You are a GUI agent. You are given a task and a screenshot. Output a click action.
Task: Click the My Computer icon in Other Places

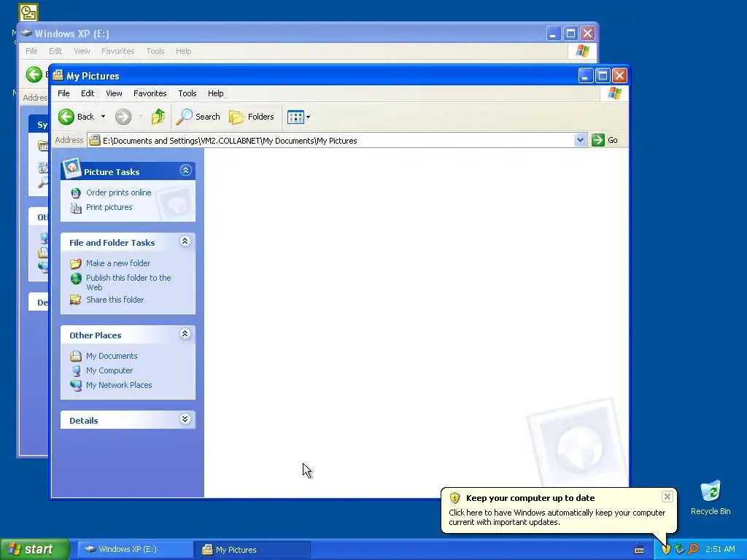pyautogui.click(x=76, y=370)
